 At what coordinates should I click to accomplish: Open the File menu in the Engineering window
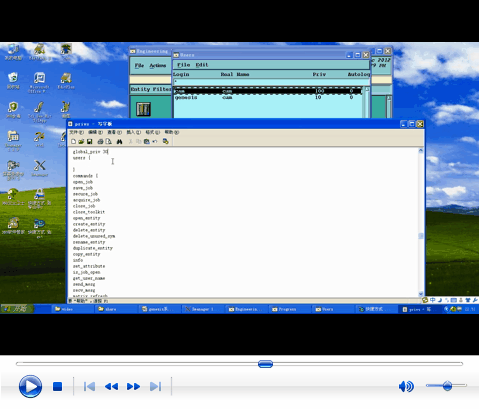click(139, 66)
